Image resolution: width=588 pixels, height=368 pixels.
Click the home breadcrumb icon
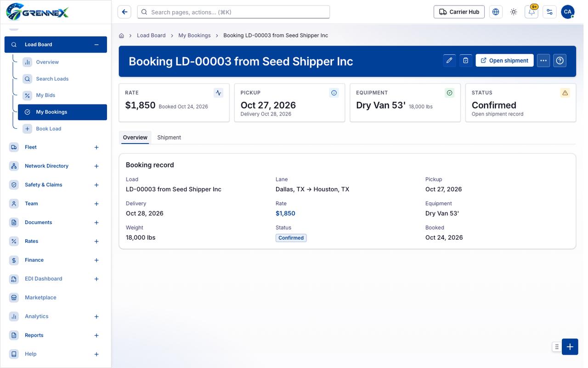tap(122, 35)
